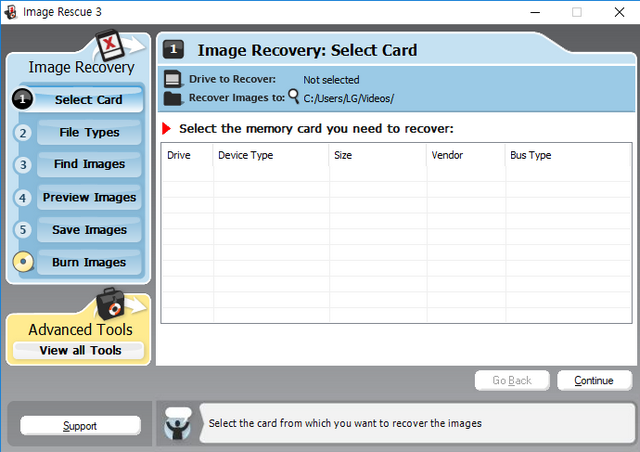The height and width of the screenshot is (452, 640).
Task: Click the Continue button
Action: point(594,381)
